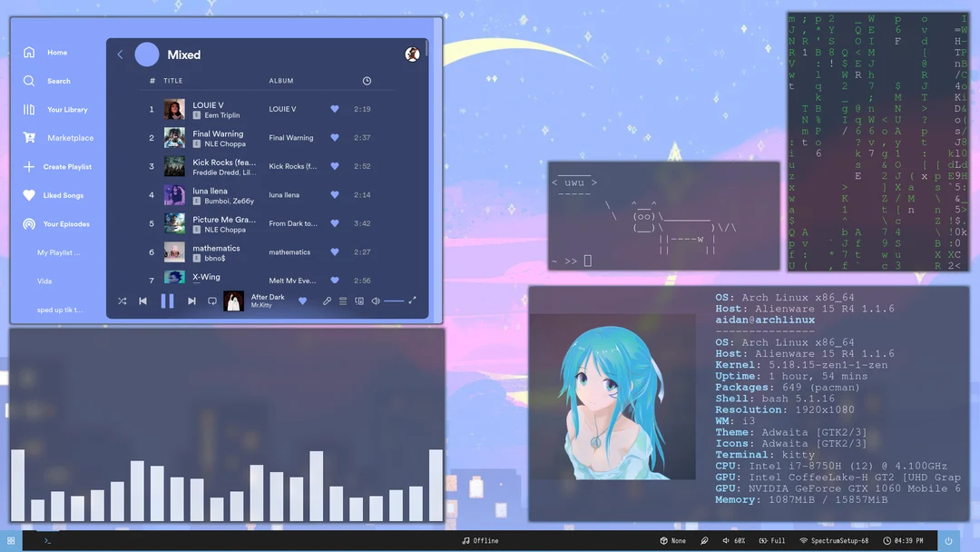Open the connect to device panel
Viewport: 980px width, 552px height.
click(x=358, y=300)
